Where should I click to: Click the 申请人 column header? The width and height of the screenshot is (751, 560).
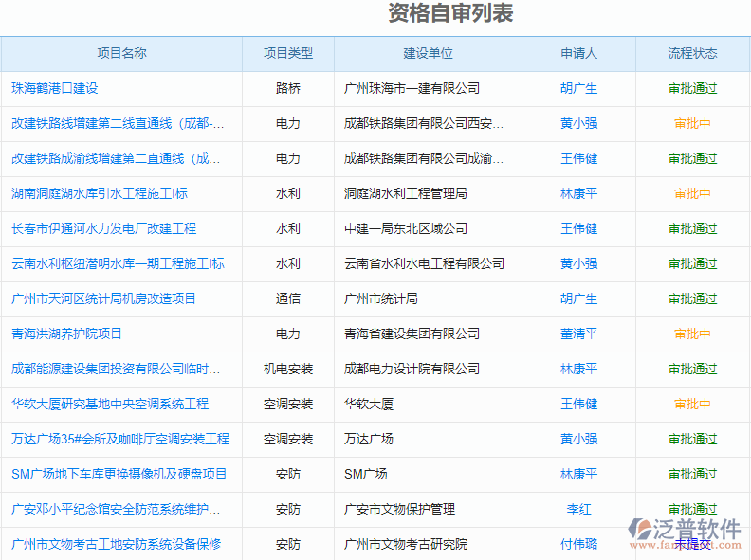[x=578, y=54]
